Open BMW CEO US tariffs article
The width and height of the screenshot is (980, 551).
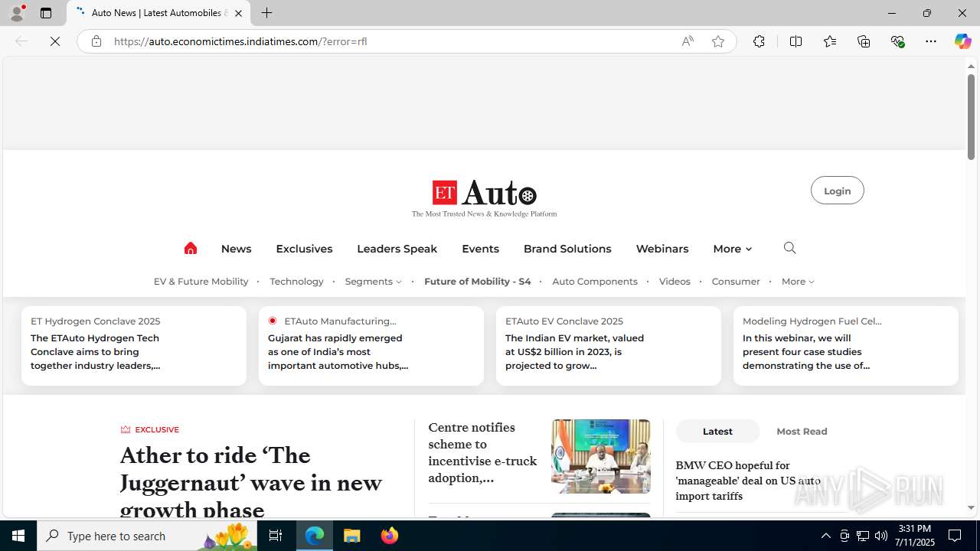click(x=748, y=481)
